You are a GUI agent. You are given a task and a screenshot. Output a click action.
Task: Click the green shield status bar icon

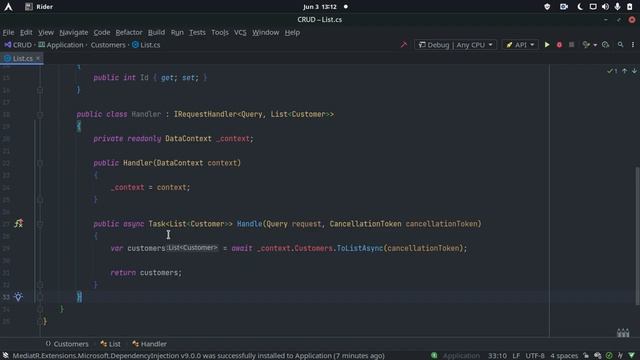(x=631, y=356)
